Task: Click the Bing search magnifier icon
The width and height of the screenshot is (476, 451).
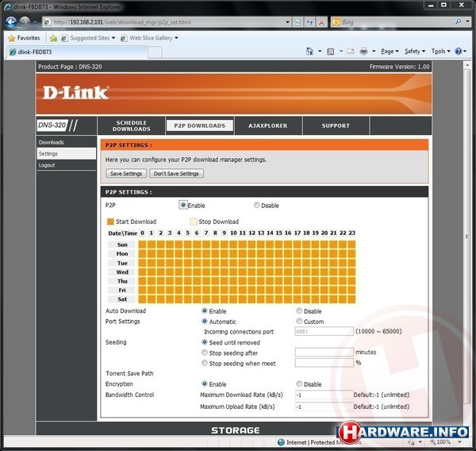Action: (459, 22)
